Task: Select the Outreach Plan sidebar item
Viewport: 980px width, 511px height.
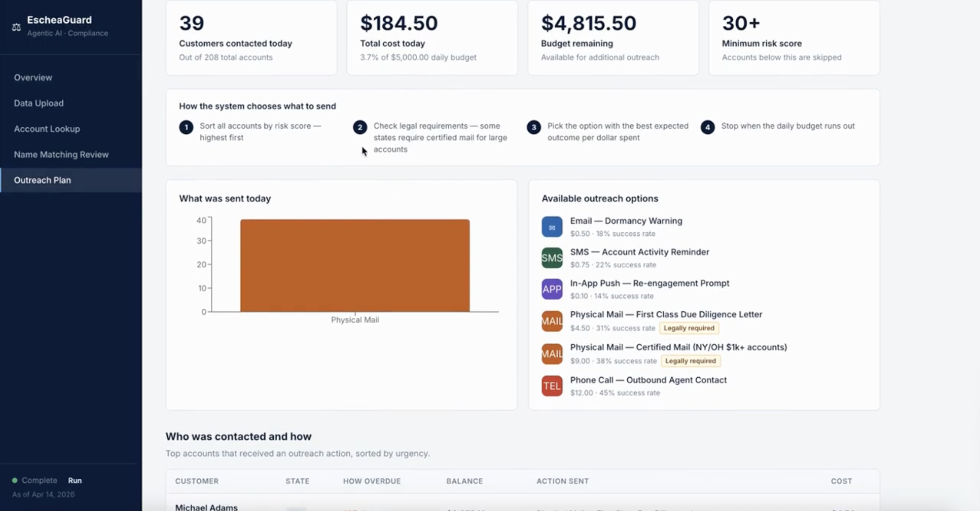Action: pyautogui.click(x=71, y=180)
